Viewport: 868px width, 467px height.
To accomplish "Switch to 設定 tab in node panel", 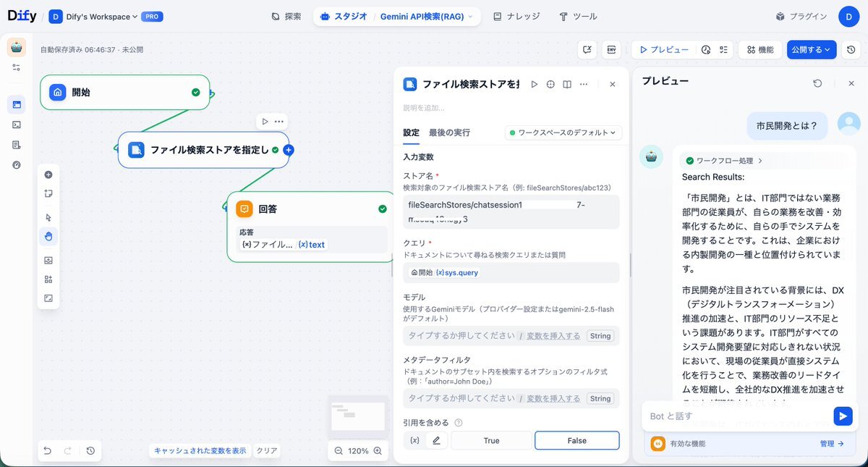I will click(x=411, y=132).
